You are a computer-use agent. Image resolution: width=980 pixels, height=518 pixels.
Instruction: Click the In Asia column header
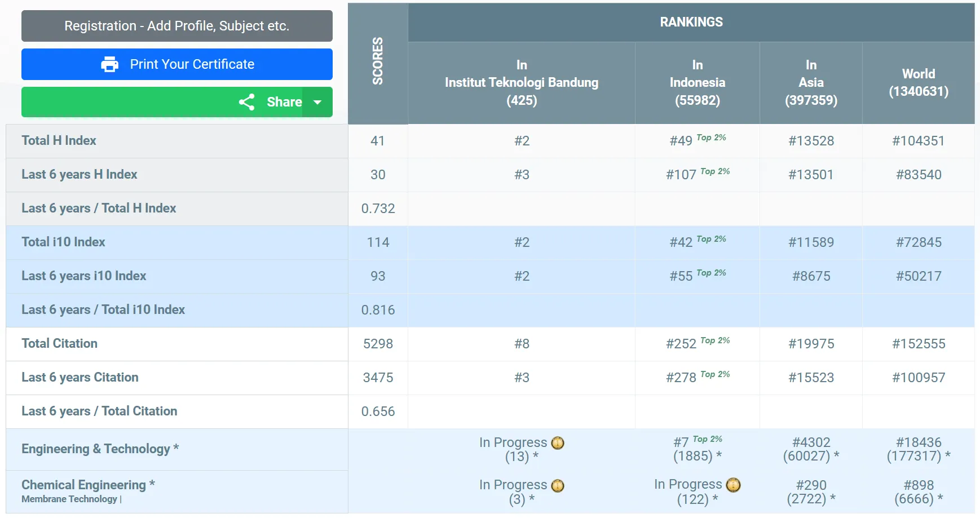pyautogui.click(x=811, y=82)
